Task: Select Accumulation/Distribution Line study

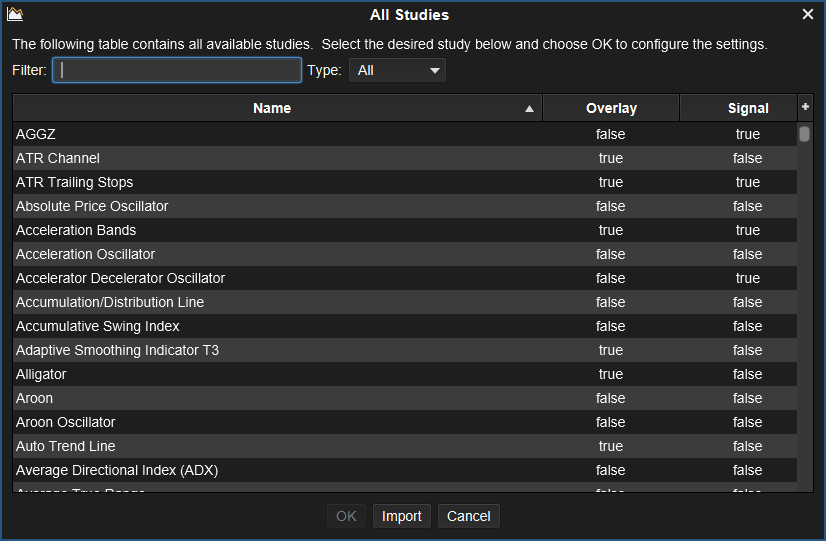Action: coord(405,302)
